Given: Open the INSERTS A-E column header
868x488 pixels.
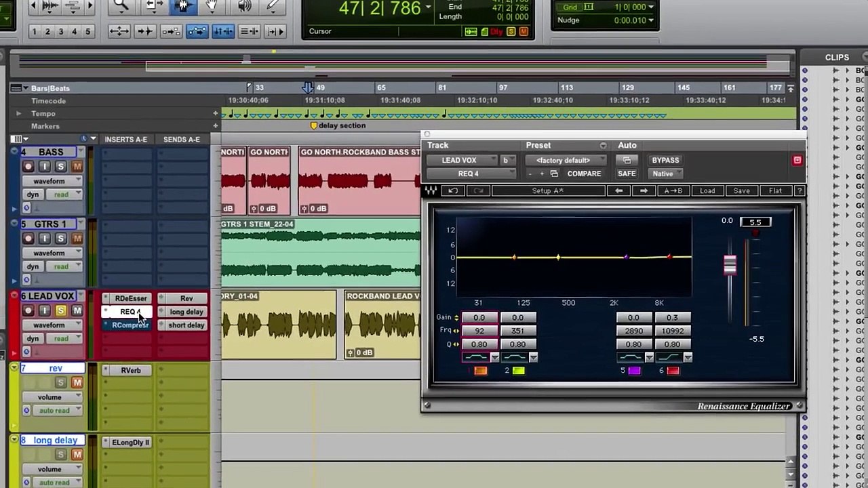Looking at the screenshot, I should click(125, 140).
